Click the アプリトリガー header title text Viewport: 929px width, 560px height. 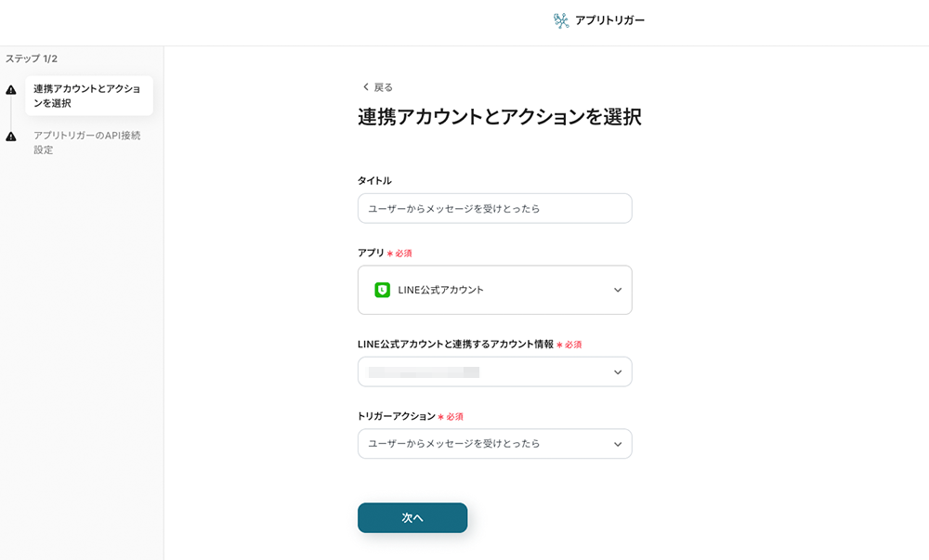point(609,20)
